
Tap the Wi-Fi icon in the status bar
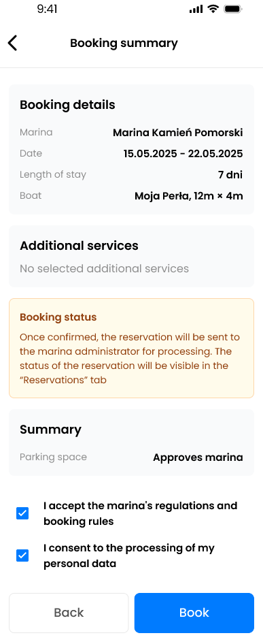click(x=213, y=9)
